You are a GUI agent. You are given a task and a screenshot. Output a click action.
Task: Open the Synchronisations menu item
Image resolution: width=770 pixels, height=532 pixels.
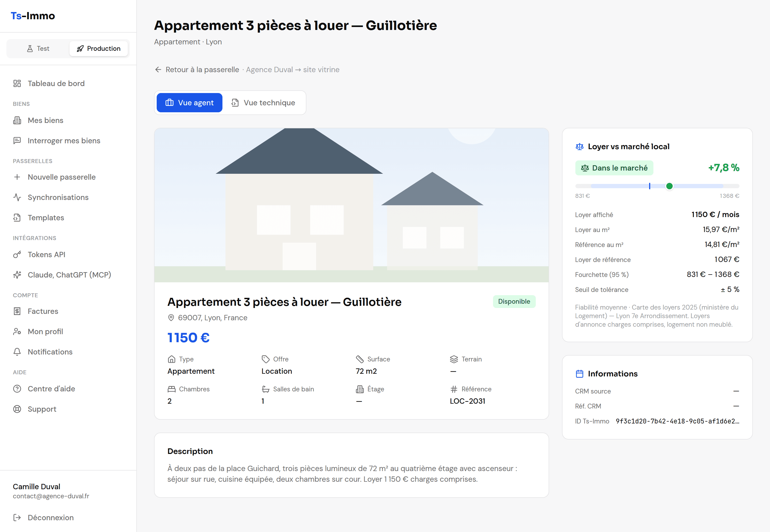click(x=68, y=197)
